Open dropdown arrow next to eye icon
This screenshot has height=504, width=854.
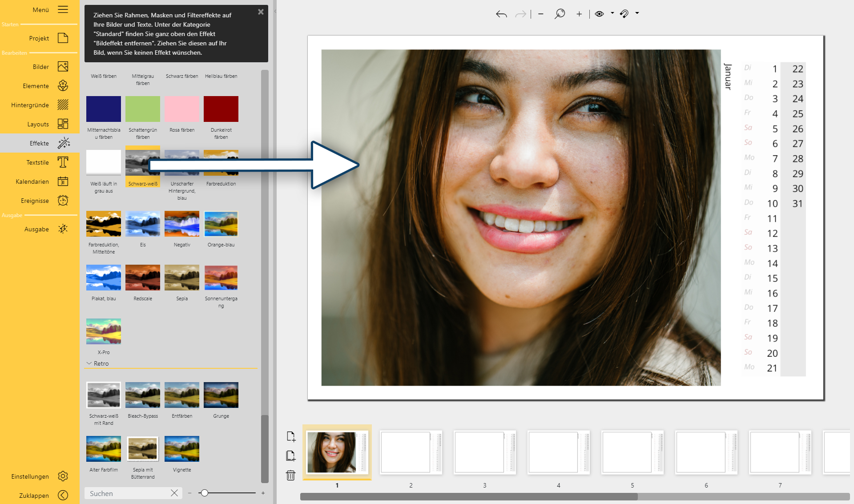coord(612,13)
